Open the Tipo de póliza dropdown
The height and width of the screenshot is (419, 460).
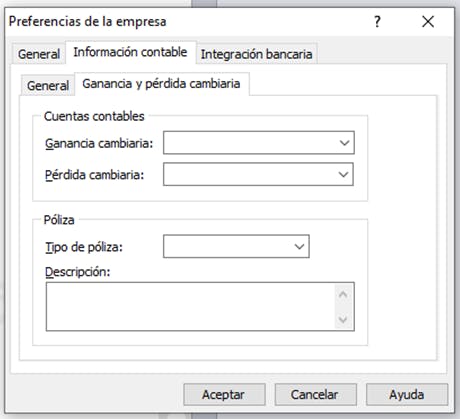299,247
